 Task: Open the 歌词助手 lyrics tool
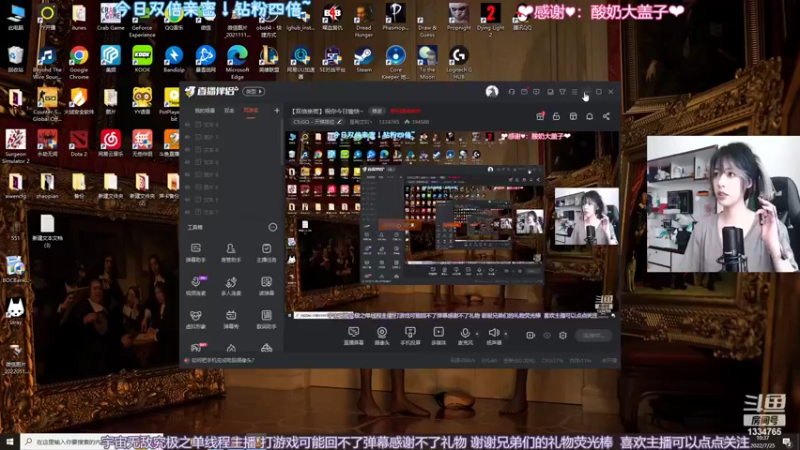[x=266, y=319]
